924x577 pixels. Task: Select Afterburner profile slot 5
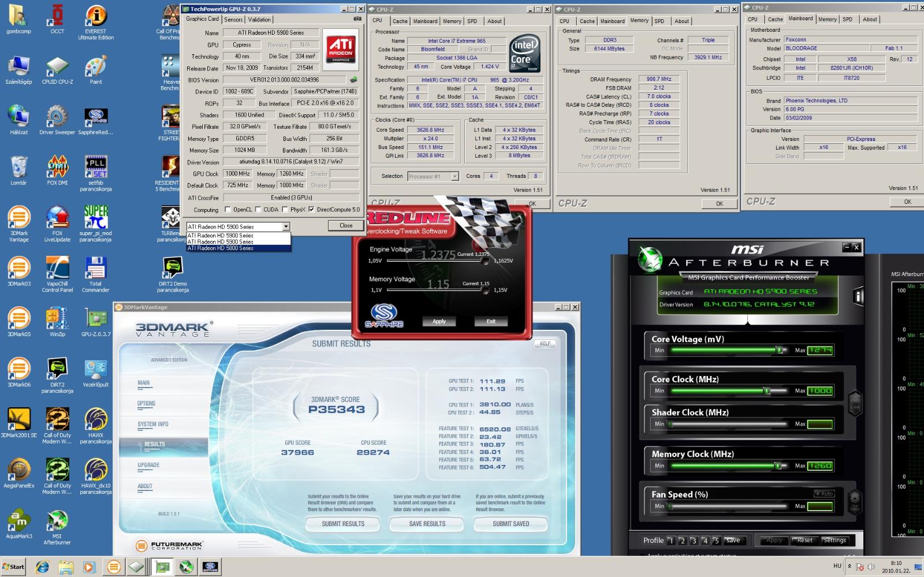coord(717,541)
